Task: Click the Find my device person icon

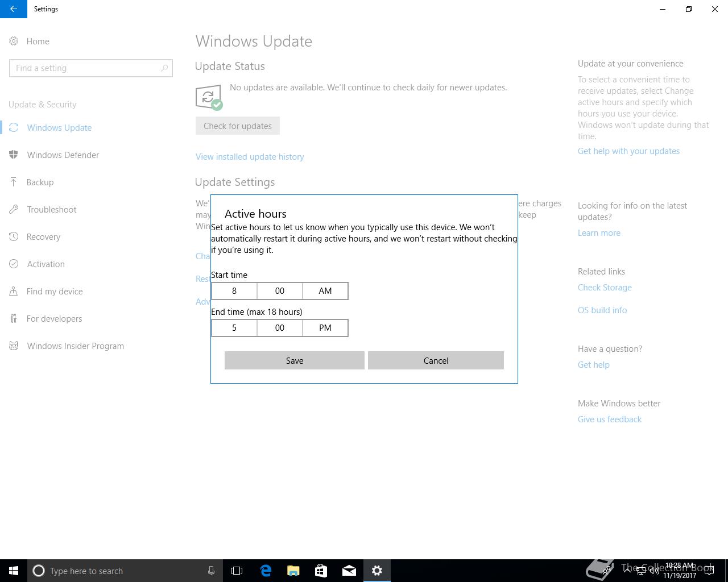Action: click(14, 291)
